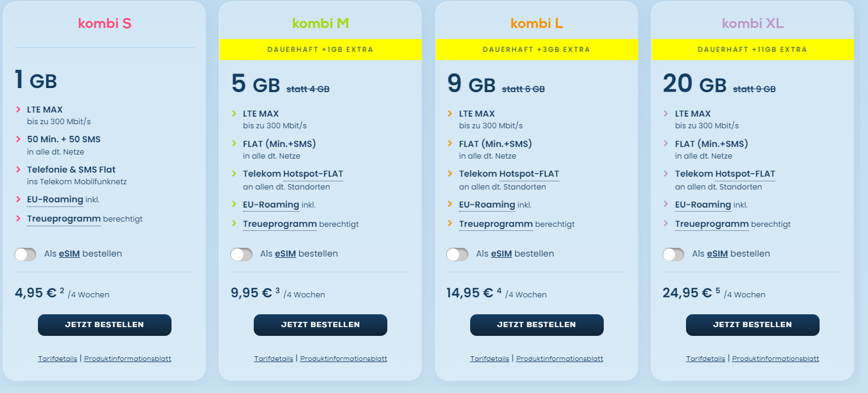Open Tarifdetails link for kombi M
The image size is (868, 393).
(274, 359)
